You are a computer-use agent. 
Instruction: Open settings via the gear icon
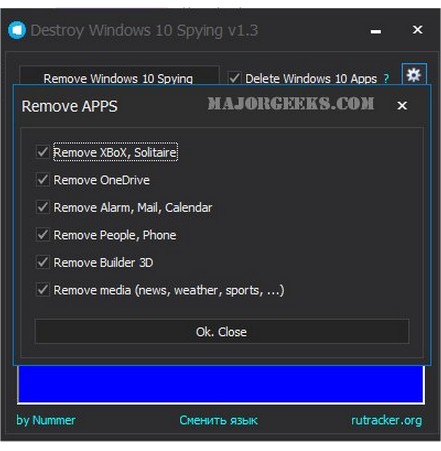(x=414, y=75)
